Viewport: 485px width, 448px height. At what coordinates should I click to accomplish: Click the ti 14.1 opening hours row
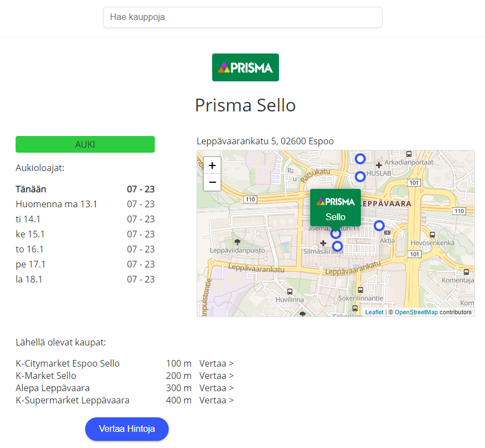tap(85, 219)
